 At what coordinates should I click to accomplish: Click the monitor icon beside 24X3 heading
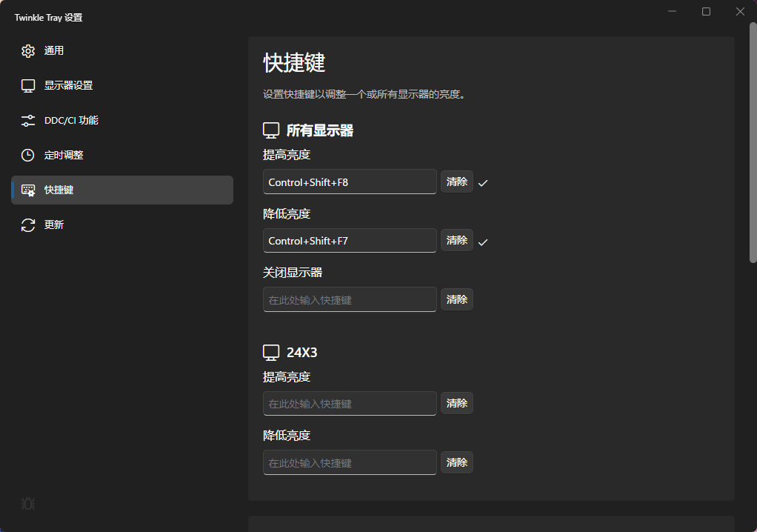271,352
